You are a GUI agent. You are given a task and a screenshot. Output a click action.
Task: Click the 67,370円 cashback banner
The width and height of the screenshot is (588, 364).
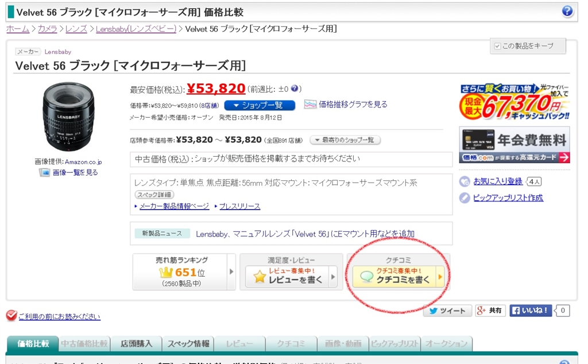pyautogui.click(x=514, y=102)
